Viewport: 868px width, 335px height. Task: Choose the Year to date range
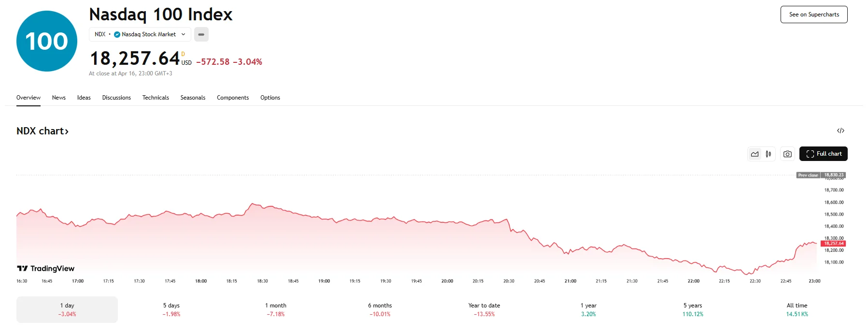[484, 309]
